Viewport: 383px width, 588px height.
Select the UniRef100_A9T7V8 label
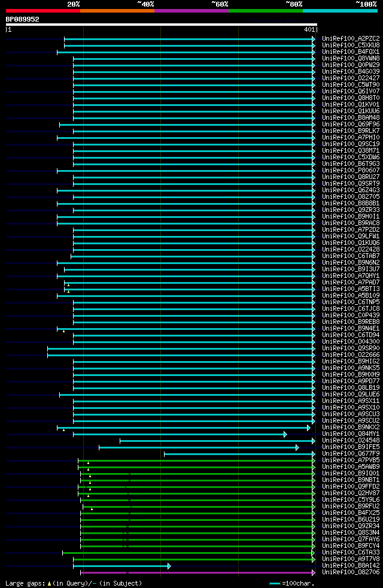(351, 559)
